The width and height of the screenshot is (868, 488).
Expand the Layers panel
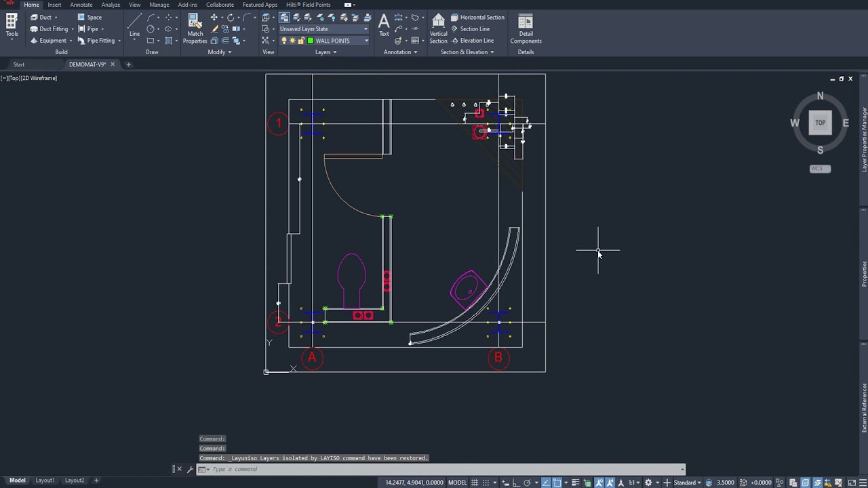click(x=325, y=52)
